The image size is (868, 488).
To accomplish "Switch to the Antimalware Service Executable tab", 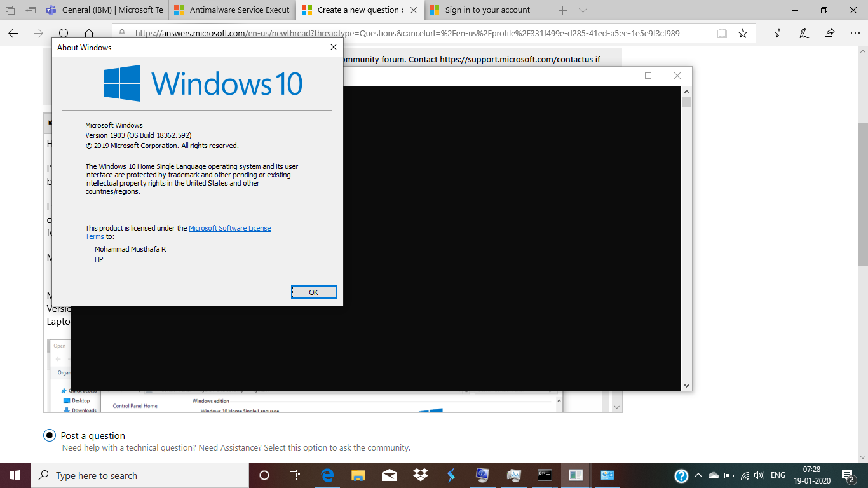I will [x=233, y=10].
